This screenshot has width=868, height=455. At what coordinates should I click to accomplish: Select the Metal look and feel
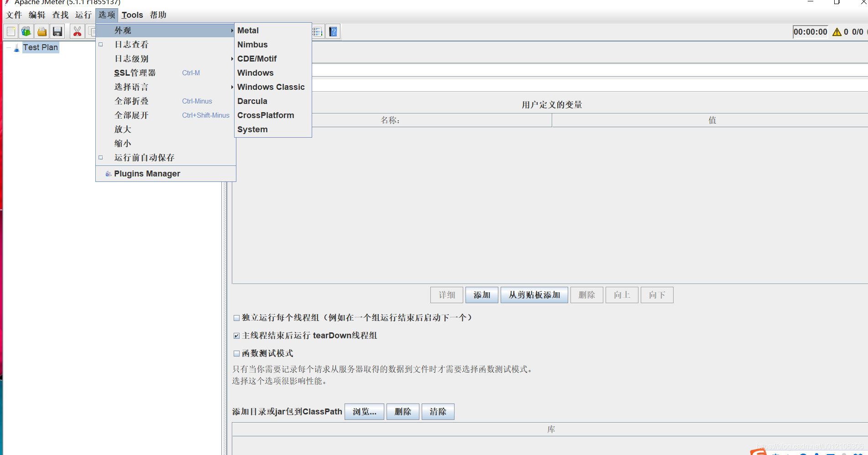pyautogui.click(x=273, y=31)
